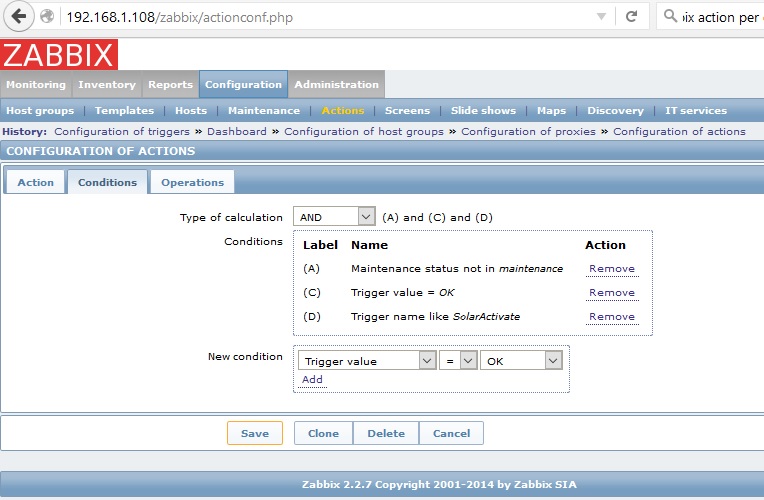Viewport: 764px width, 500px height.
Task: Open the URL history dropdown arrow
Action: (x=601, y=17)
